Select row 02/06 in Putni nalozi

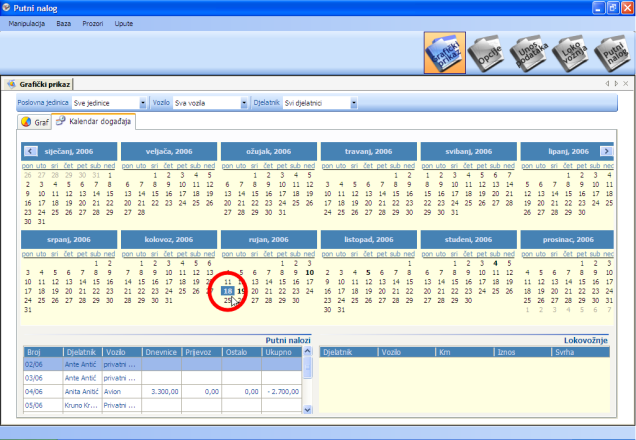163,364
